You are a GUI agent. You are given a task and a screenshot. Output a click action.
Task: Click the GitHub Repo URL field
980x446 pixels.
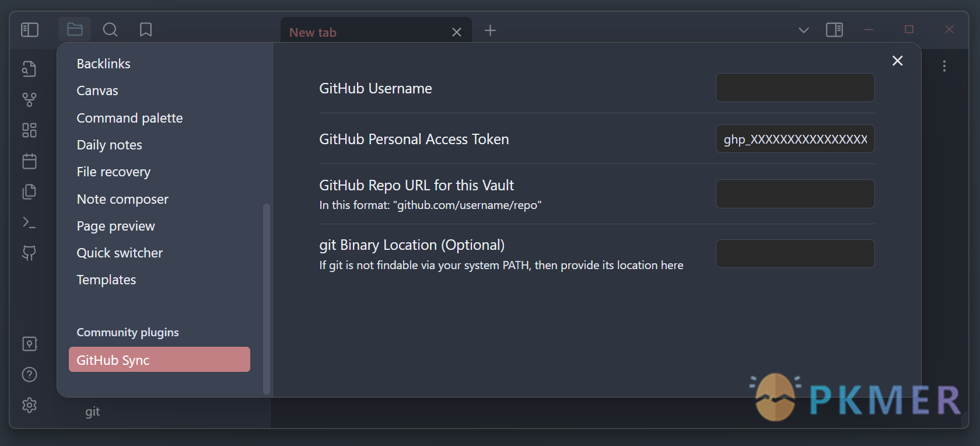coord(795,194)
